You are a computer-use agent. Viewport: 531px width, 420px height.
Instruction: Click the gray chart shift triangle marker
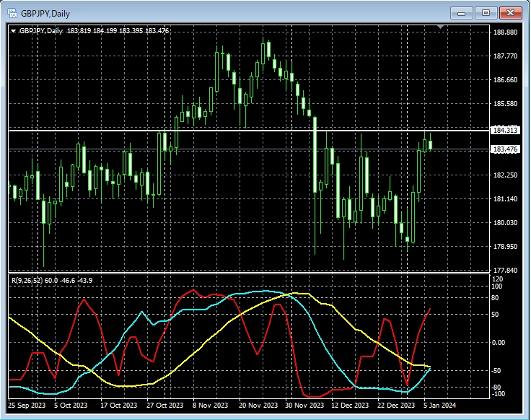point(442,27)
